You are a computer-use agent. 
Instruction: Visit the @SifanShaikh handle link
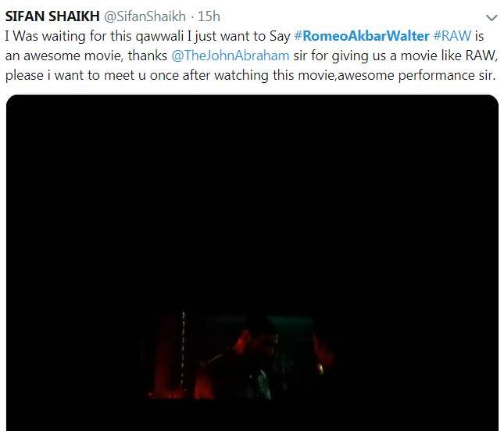[145, 16]
